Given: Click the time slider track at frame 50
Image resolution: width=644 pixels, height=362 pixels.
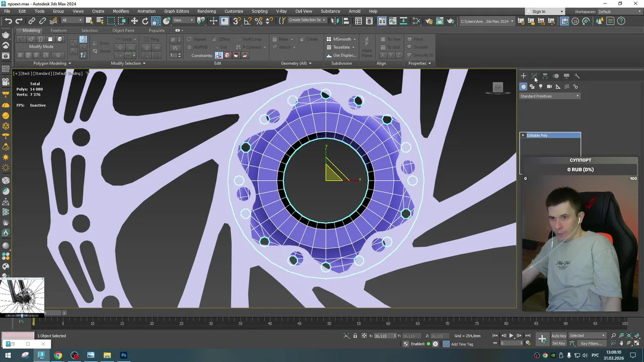Looking at the screenshot, I should click(329, 323).
